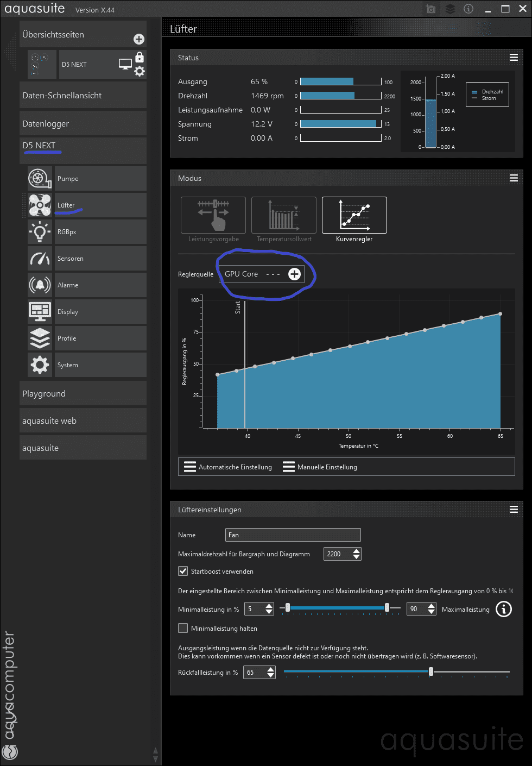Click the last curve point at 65 °C
This screenshot has width=532, height=766.
(x=501, y=313)
